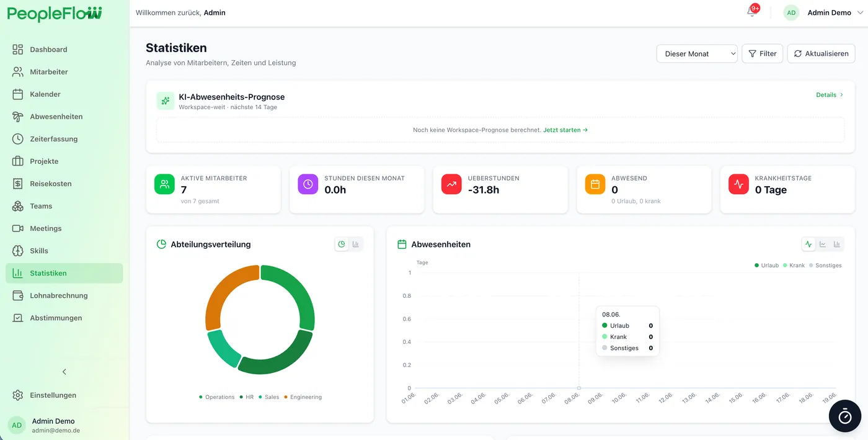Click the 08.06. data point on chart

click(579, 388)
